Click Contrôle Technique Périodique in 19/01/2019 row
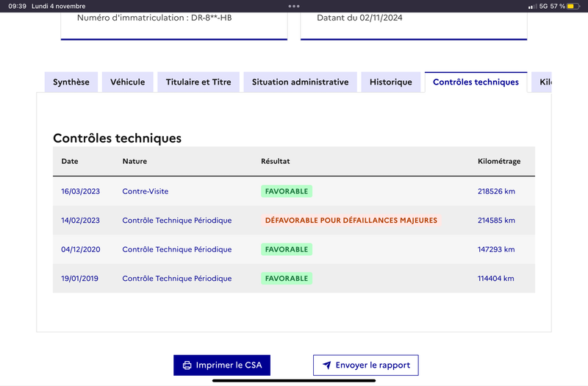Image resolution: width=588 pixels, height=386 pixels. click(177, 279)
